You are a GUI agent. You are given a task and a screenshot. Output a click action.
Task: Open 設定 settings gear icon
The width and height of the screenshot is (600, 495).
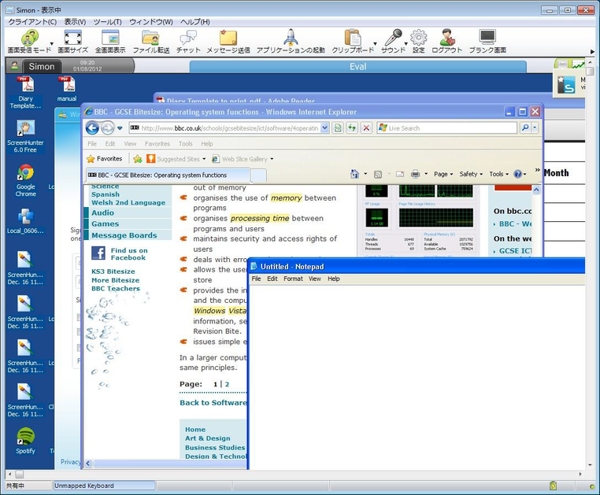[419, 39]
